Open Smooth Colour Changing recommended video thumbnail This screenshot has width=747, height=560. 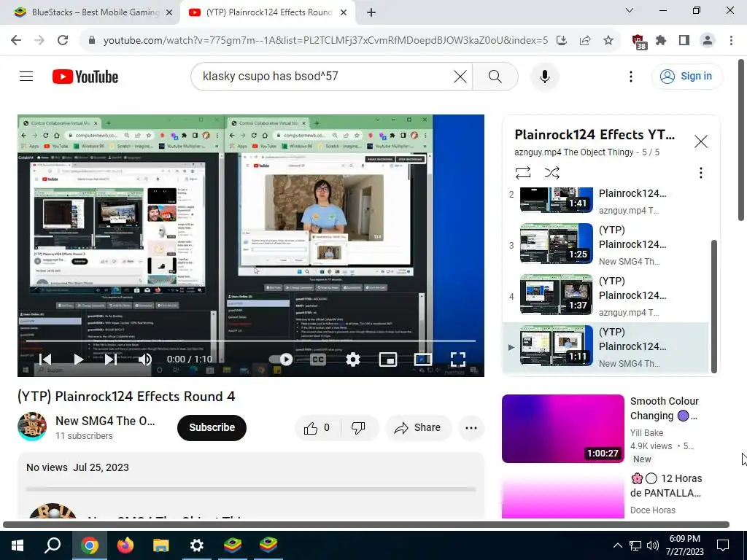[562, 429]
